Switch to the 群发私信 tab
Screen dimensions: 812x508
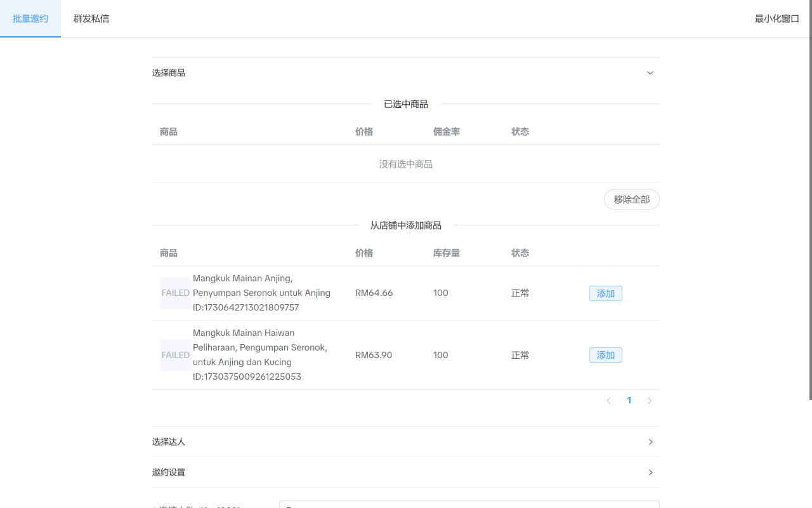tap(91, 18)
